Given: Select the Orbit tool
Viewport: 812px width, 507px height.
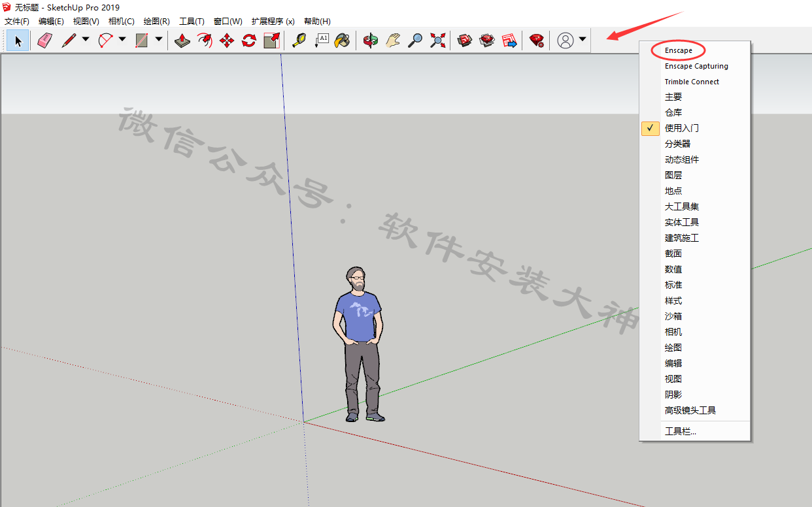Looking at the screenshot, I should click(371, 41).
